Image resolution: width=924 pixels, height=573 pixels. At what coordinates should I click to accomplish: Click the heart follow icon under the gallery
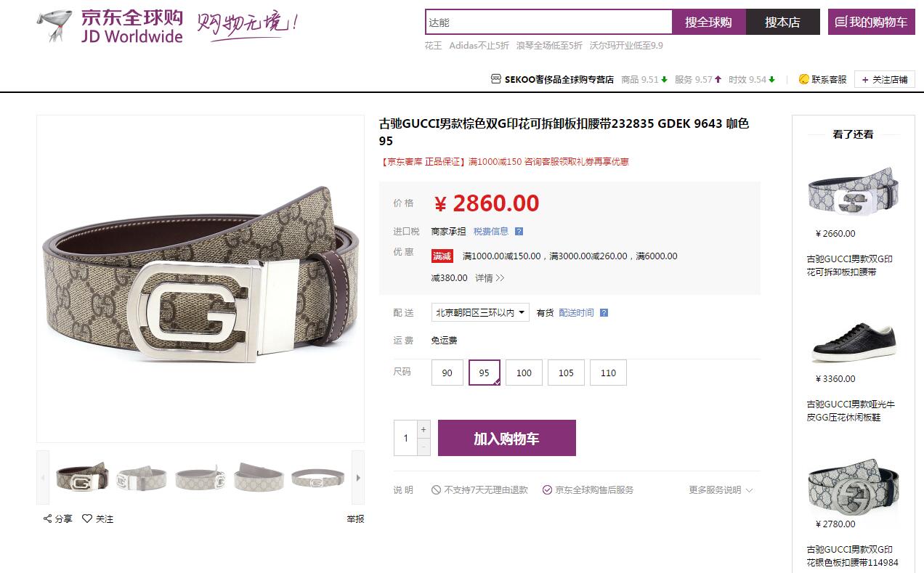[87, 519]
